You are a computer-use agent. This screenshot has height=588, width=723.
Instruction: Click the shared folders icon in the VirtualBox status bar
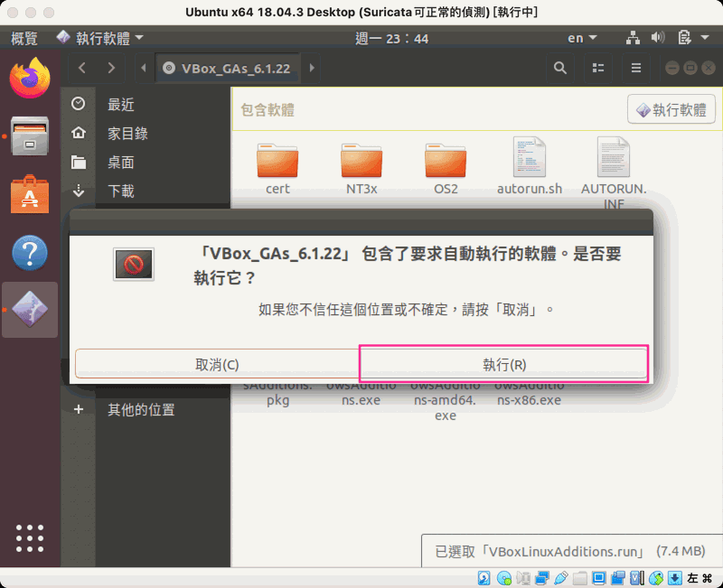point(580,577)
